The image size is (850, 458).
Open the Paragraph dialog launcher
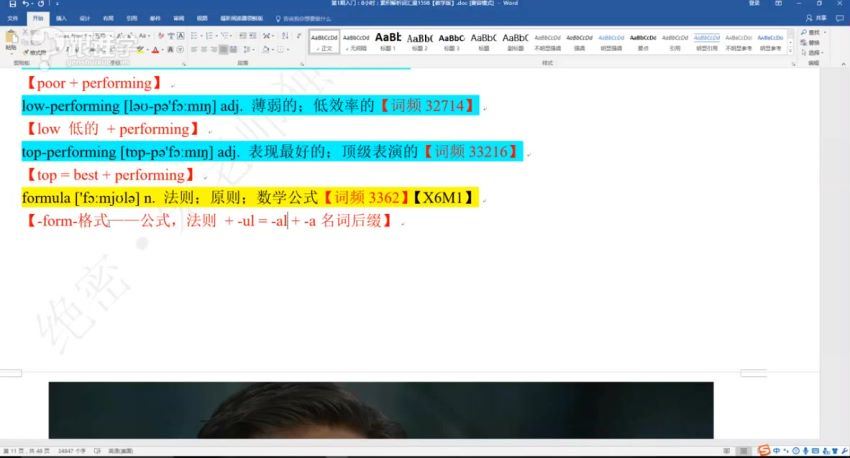click(302, 64)
